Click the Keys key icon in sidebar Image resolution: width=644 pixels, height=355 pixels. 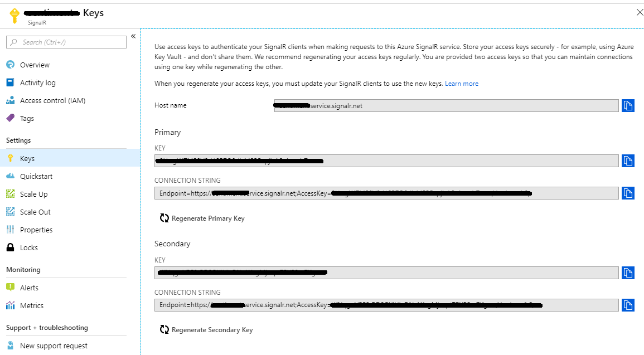coord(11,158)
